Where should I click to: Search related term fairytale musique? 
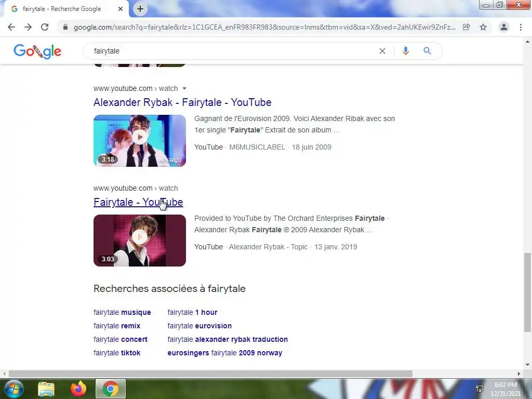point(122,312)
